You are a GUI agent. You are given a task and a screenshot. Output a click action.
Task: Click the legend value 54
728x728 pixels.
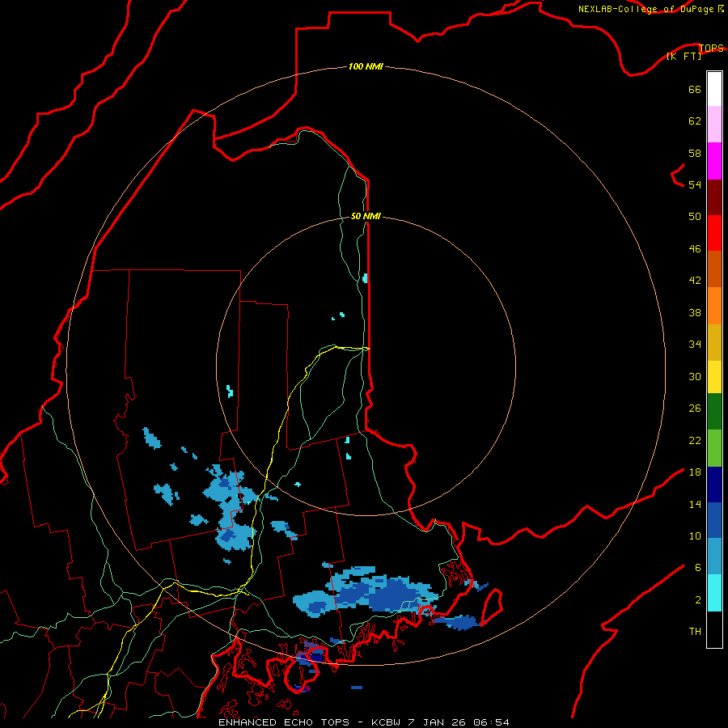[x=695, y=184]
